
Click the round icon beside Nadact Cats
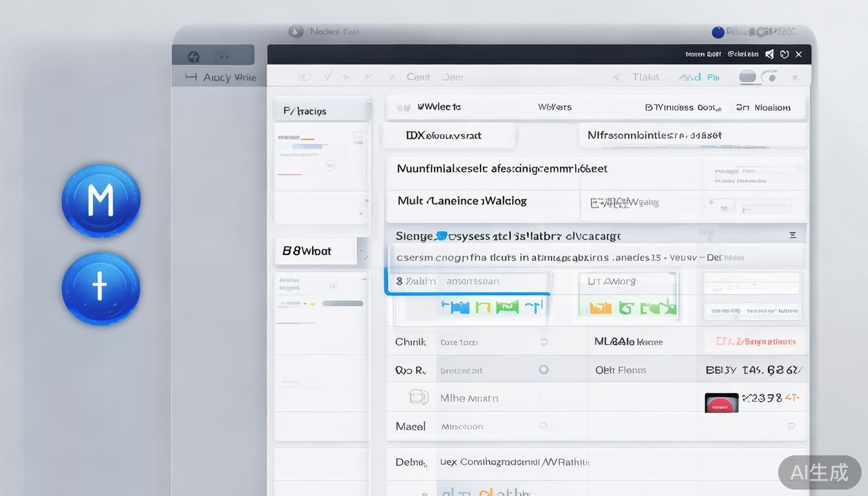point(296,31)
